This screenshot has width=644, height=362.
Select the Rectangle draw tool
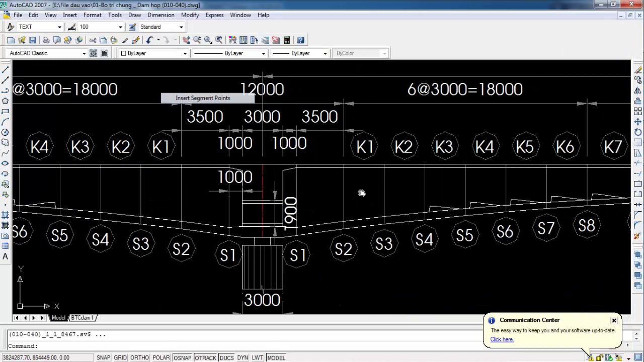tap(5, 111)
